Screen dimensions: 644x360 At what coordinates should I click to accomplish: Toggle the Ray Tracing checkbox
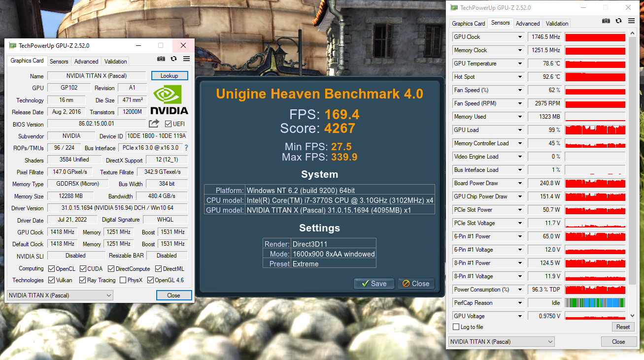tap(82, 280)
